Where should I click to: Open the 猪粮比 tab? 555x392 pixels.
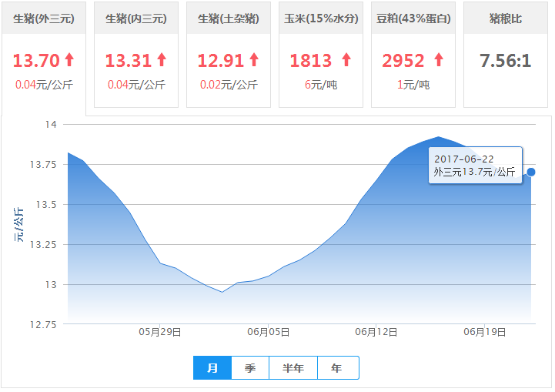click(x=505, y=18)
